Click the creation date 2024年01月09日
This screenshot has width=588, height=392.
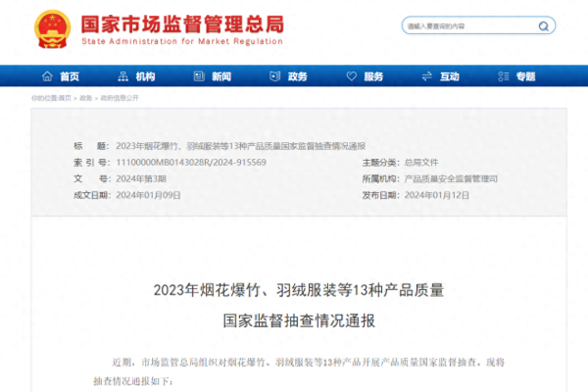(148, 195)
